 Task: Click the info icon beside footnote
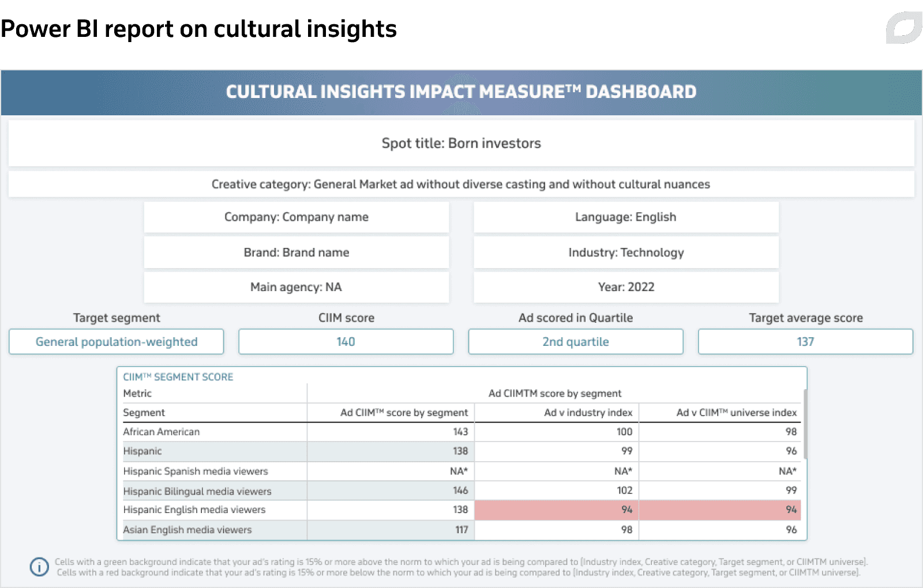pos(39,567)
